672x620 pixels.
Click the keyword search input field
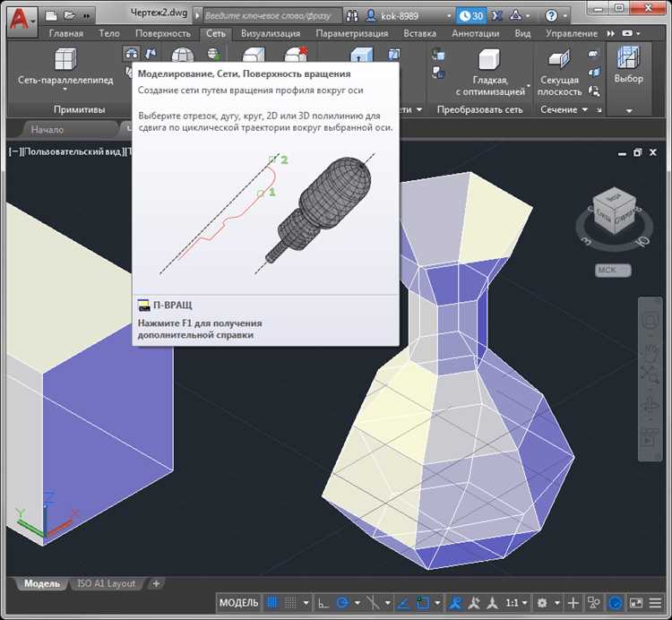pos(267,16)
